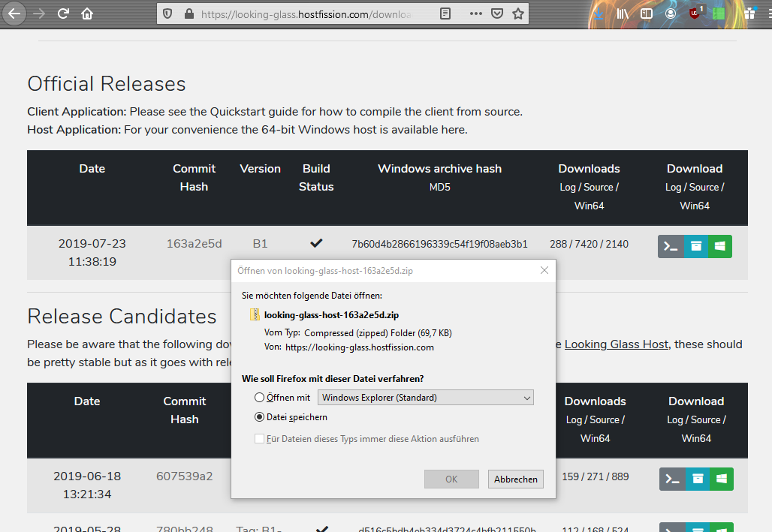
Task: Click the build status checkmark for 163a2e5d
Action: 316,242
